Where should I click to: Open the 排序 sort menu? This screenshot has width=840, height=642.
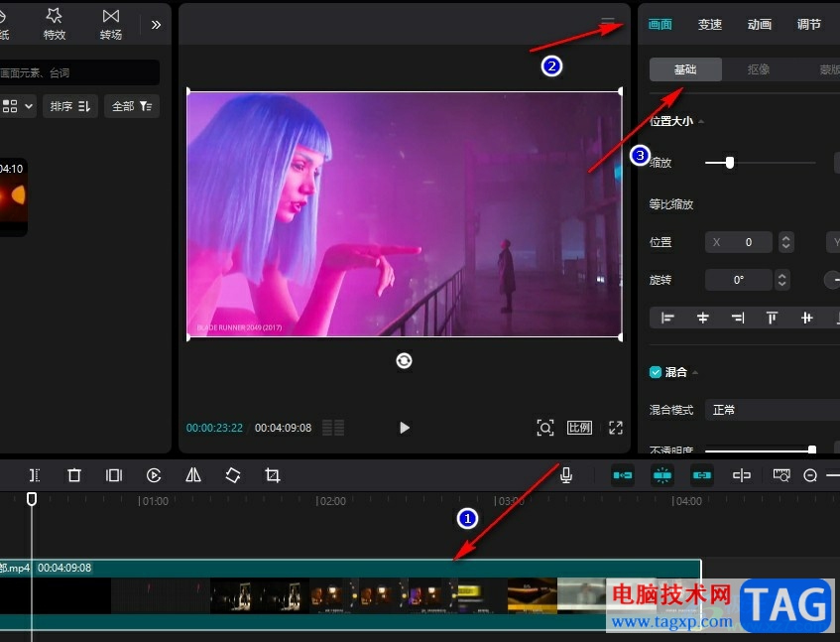coord(70,106)
